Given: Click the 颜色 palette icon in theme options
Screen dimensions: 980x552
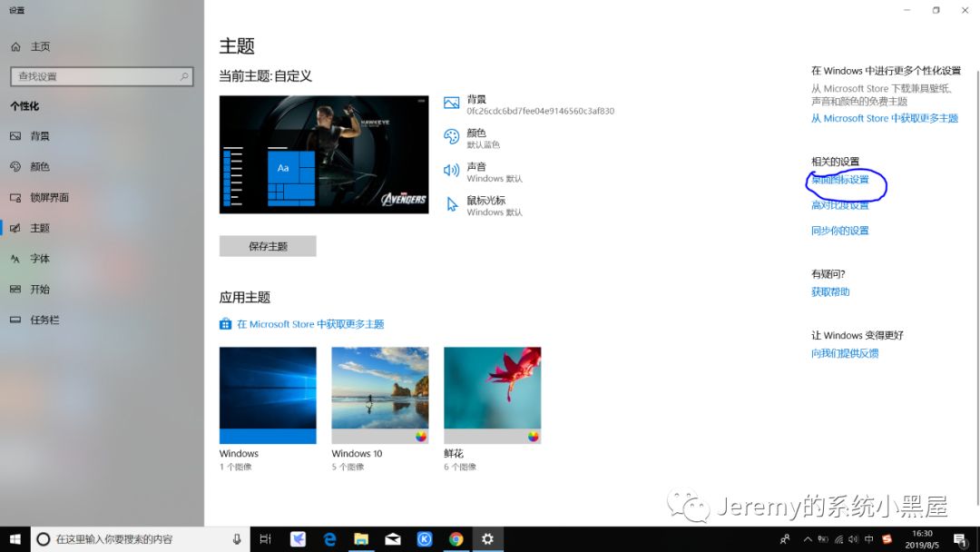Looking at the screenshot, I should [451, 137].
